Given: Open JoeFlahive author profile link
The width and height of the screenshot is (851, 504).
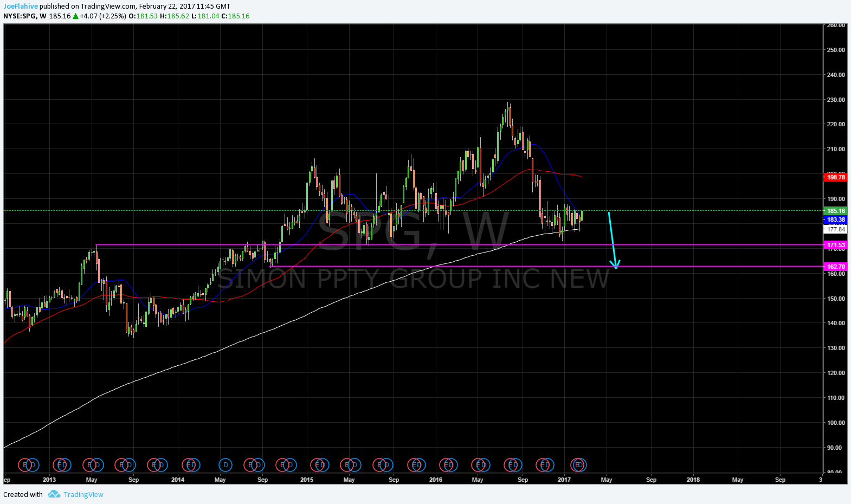Looking at the screenshot, I should tap(21, 7).
